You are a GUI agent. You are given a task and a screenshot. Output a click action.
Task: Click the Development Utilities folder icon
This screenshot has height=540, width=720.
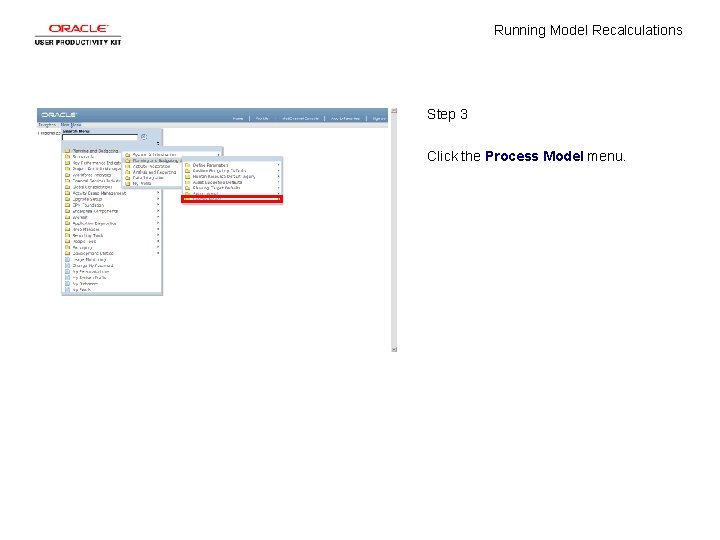coord(68,253)
